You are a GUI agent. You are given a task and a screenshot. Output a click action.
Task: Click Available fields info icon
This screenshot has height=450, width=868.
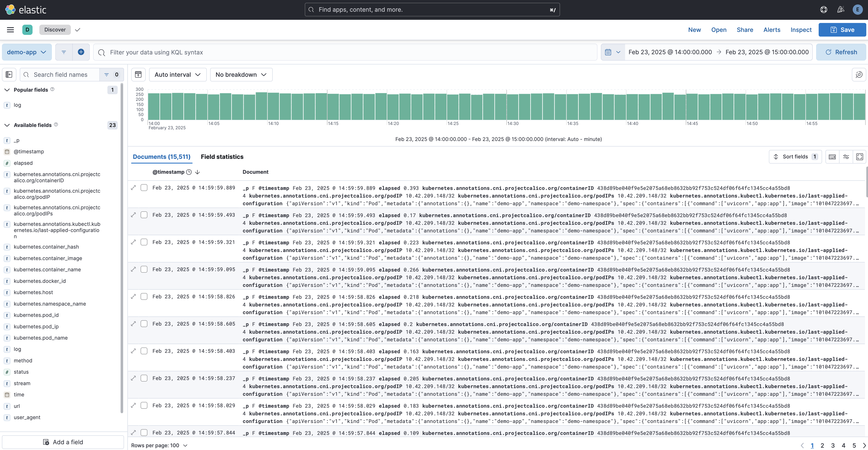[56, 125]
